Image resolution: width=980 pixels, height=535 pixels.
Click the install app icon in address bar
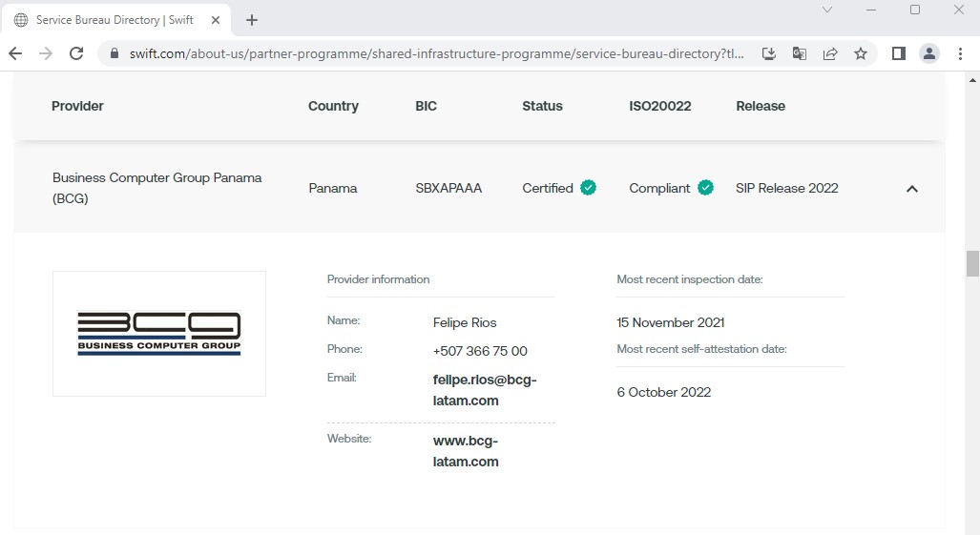click(769, 53)
